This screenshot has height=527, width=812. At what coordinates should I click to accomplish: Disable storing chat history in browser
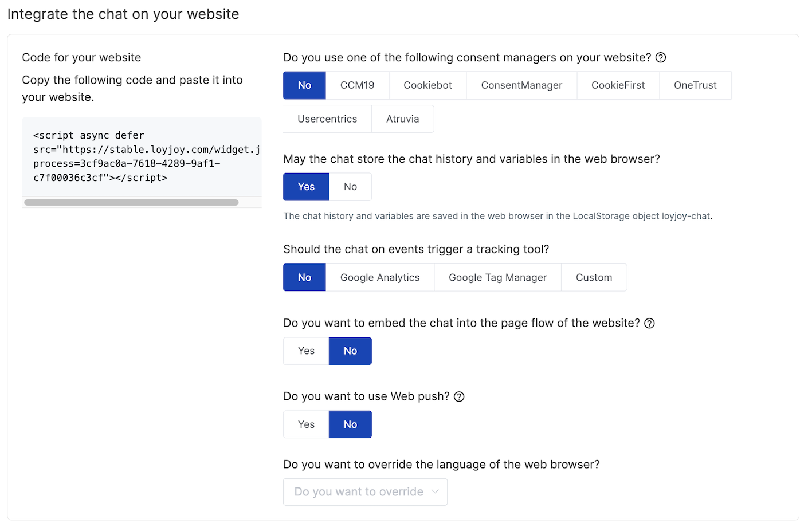click(350, 187)
